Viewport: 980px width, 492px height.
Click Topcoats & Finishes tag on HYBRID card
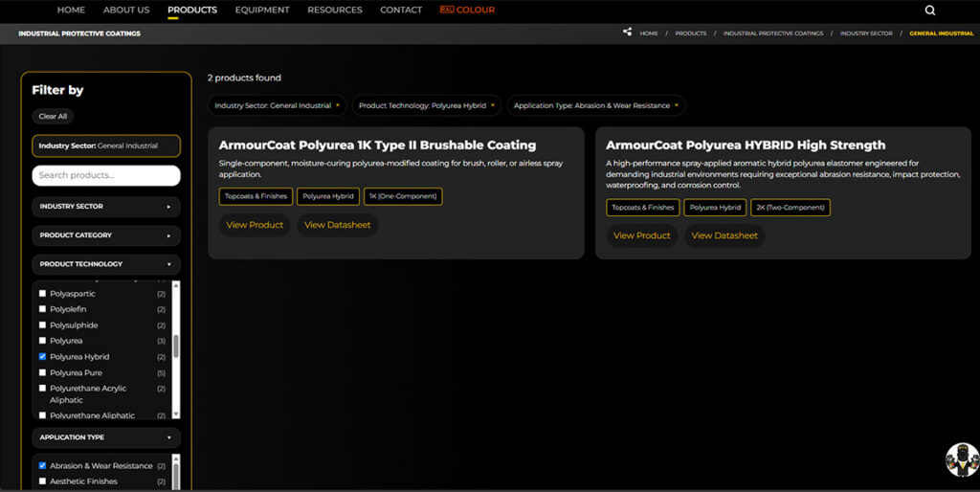(642, 208)
